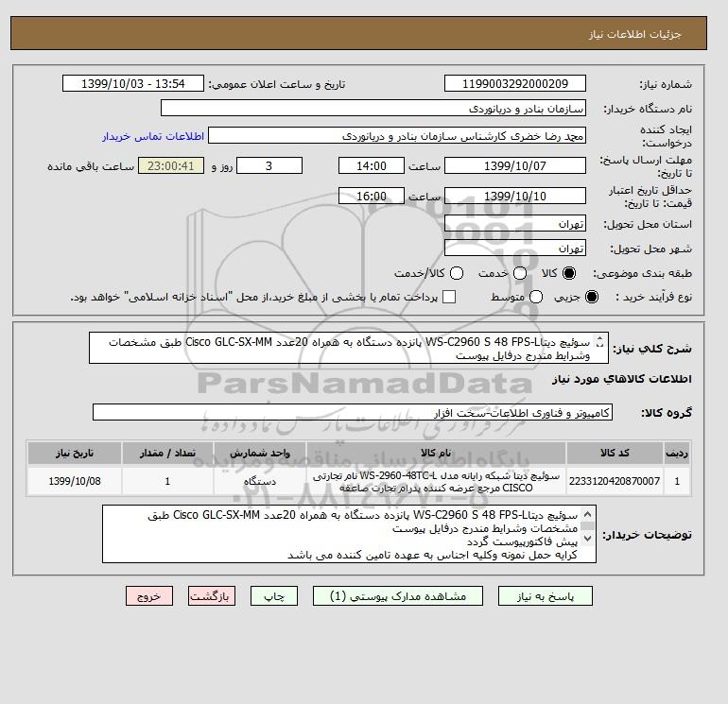
Task: Select the 'خدمت' radio button
Action: click(520, 273)
